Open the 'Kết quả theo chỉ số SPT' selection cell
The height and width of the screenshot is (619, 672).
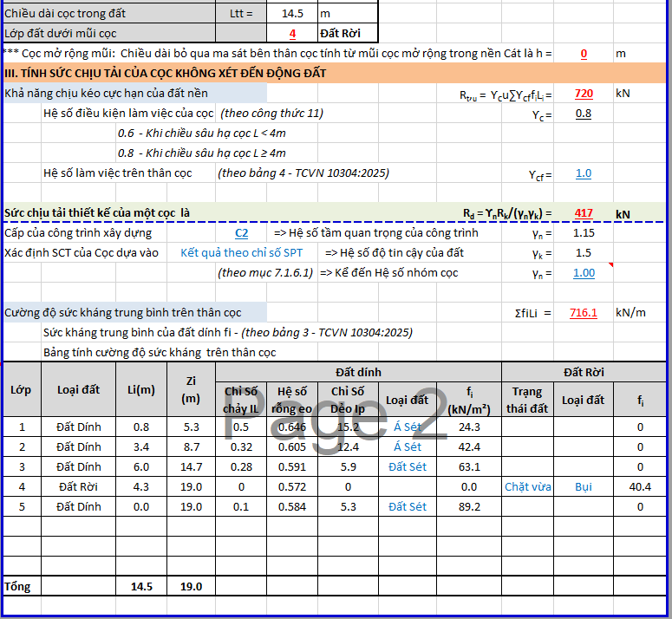[242, 253]
